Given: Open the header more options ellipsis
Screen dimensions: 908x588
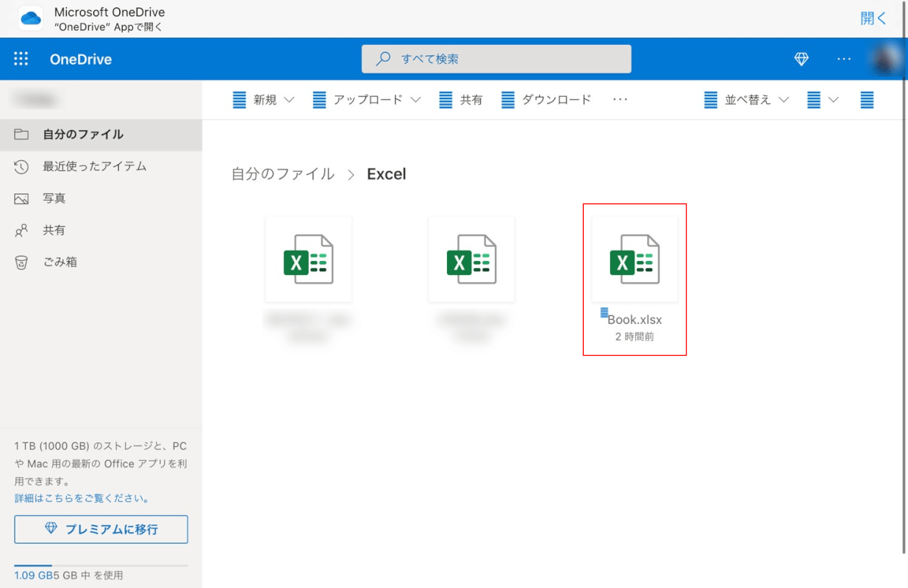Looking at the screenshot, I should tap(843, 60).
